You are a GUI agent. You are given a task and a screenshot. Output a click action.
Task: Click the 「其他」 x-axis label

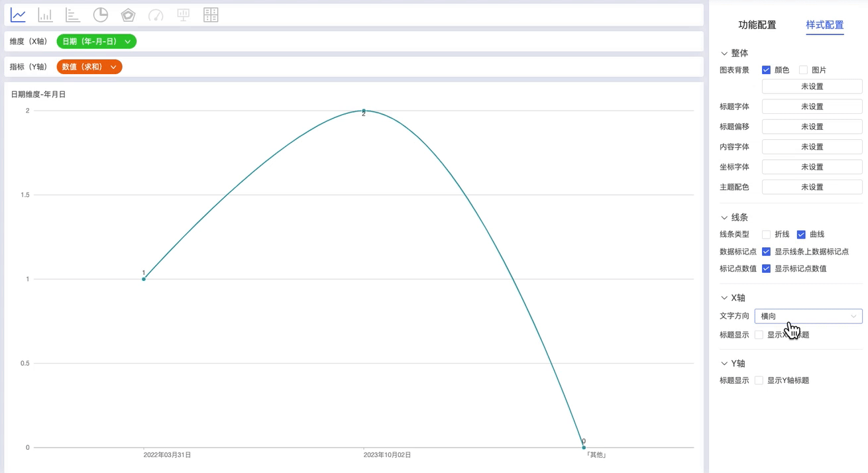pos(596,455)
